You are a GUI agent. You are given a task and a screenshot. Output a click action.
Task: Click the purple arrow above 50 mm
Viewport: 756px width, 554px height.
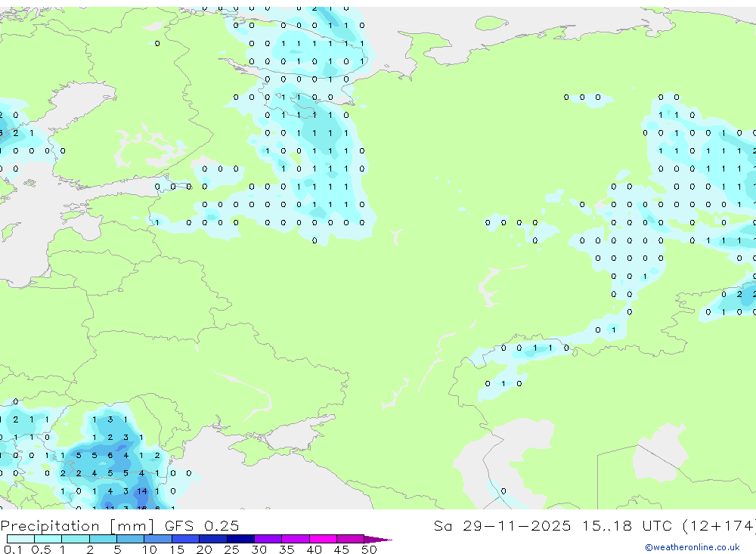378,540
